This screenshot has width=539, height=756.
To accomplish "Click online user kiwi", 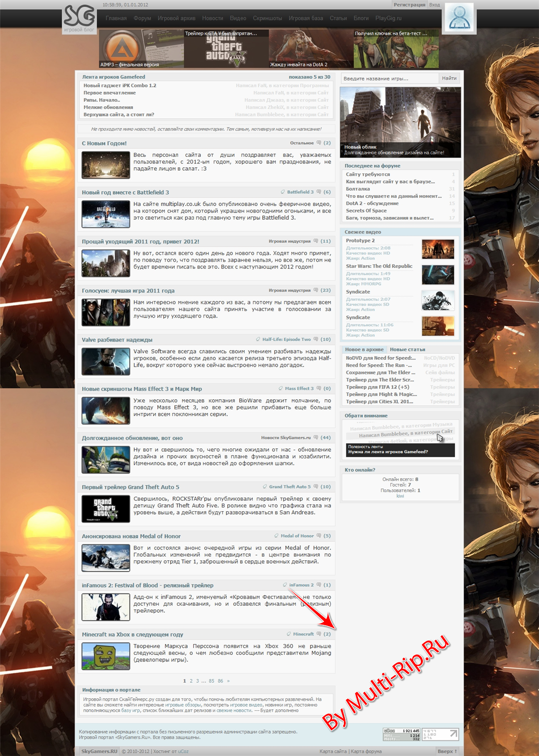I will [x=400, y=496].
